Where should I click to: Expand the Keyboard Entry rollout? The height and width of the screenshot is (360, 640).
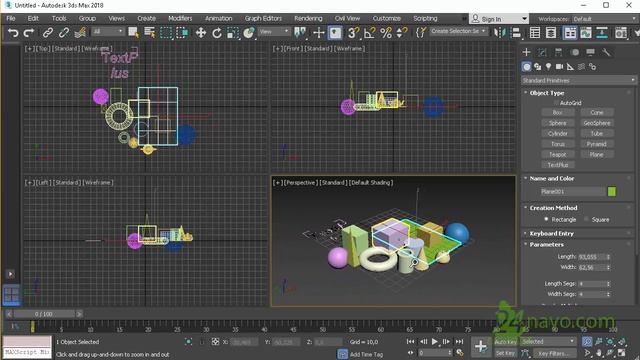551,233
